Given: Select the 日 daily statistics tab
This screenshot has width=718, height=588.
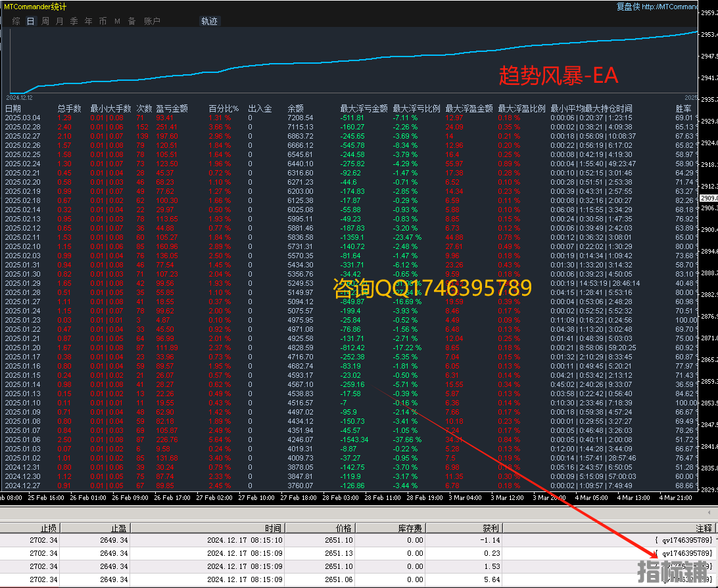Looking at the screenshot, I should (30, 21).
